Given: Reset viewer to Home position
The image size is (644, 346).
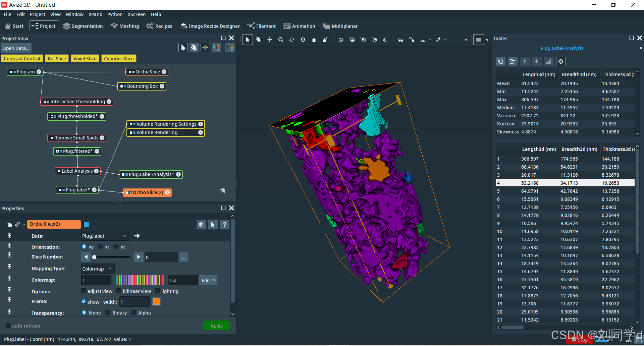Looking at the screenshot, I should [x=314, y=40].
